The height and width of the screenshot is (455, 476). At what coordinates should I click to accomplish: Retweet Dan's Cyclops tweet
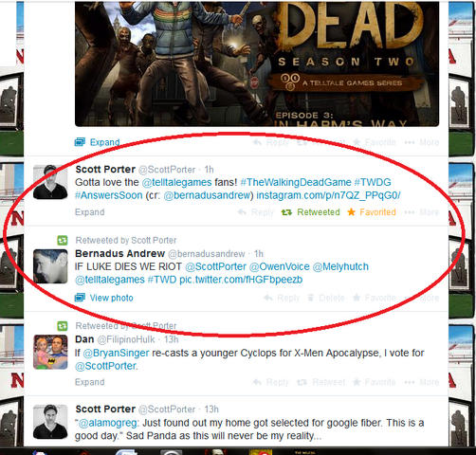pos(320,382)
